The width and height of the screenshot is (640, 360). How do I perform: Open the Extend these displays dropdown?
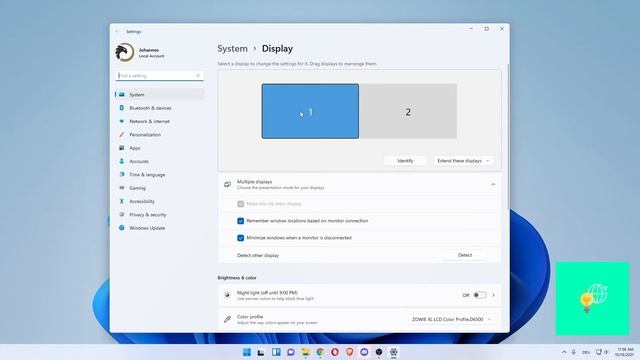point(463,161)
